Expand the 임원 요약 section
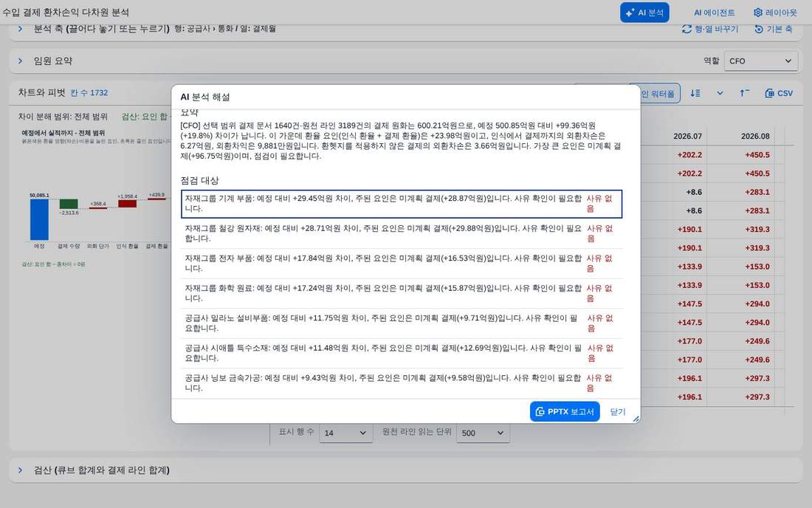Viewport: 812px width, 508px height. (20, 61)
